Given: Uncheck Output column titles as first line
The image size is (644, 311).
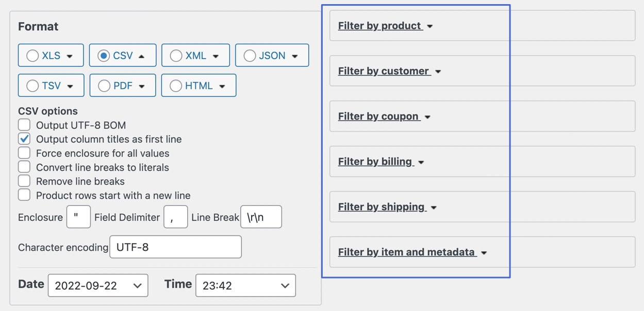Looking at the screenshot, I should tap(24, 139).
